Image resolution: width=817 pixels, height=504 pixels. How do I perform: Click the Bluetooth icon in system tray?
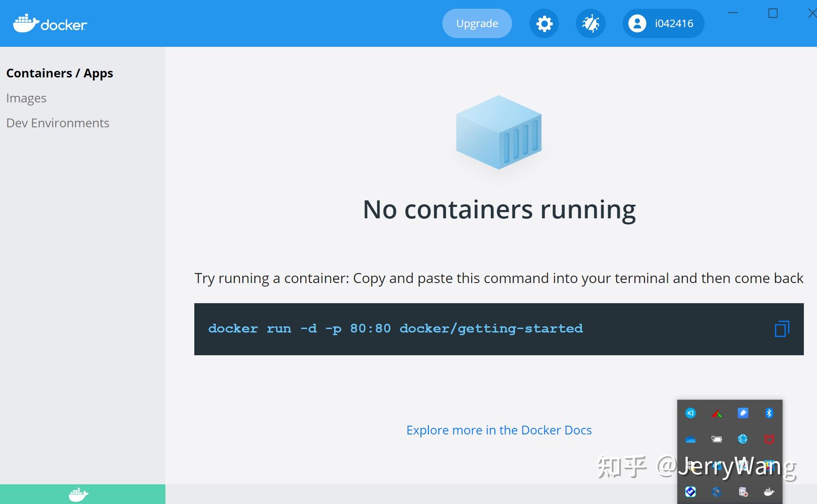click(769, 413)
